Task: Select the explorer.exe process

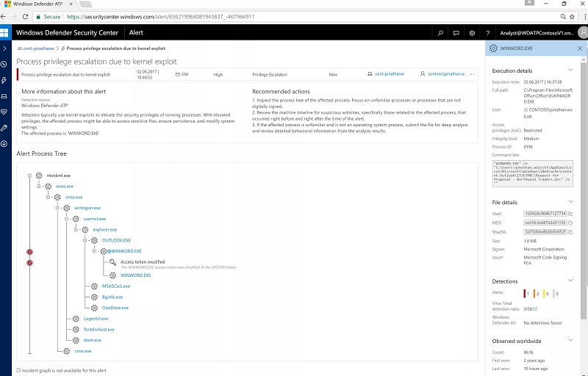Action: click(105, 230)
